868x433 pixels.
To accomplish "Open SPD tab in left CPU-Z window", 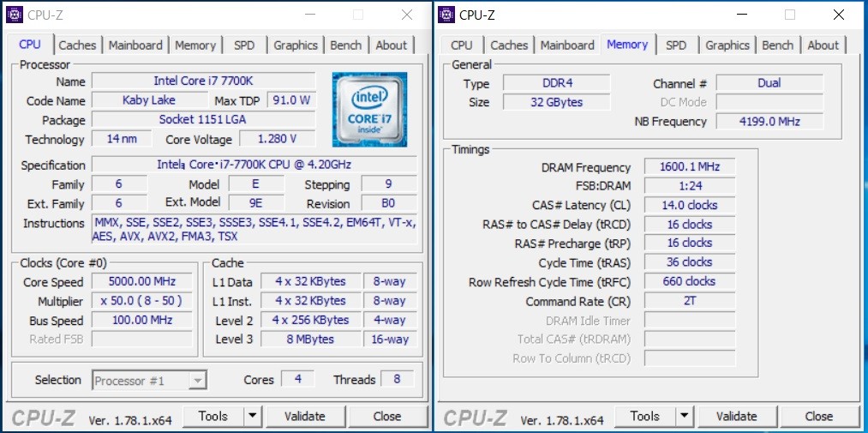I will pyautogui.click(x=244, y=45).
